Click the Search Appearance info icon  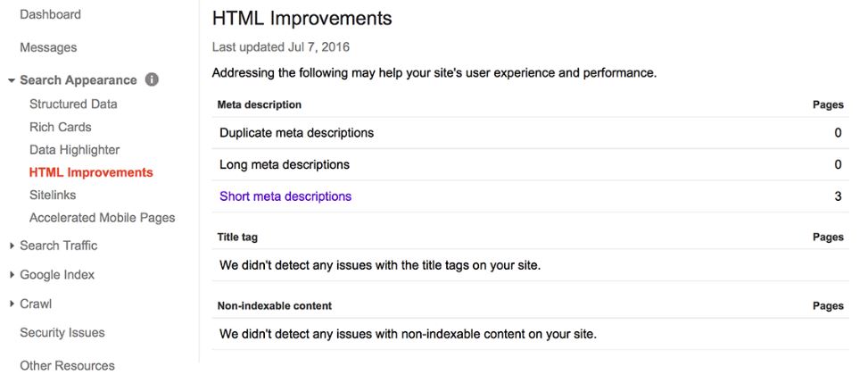click(x=152, y=79)
